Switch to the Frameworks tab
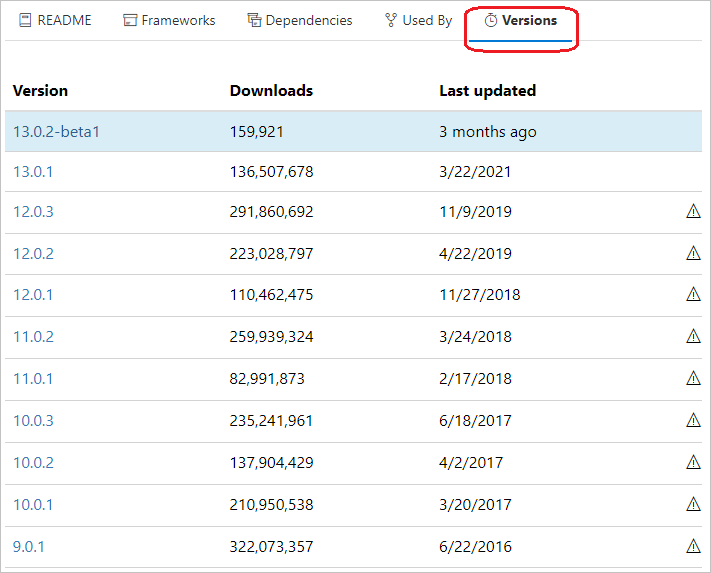 pyautogui.click(x=169, y=20)
